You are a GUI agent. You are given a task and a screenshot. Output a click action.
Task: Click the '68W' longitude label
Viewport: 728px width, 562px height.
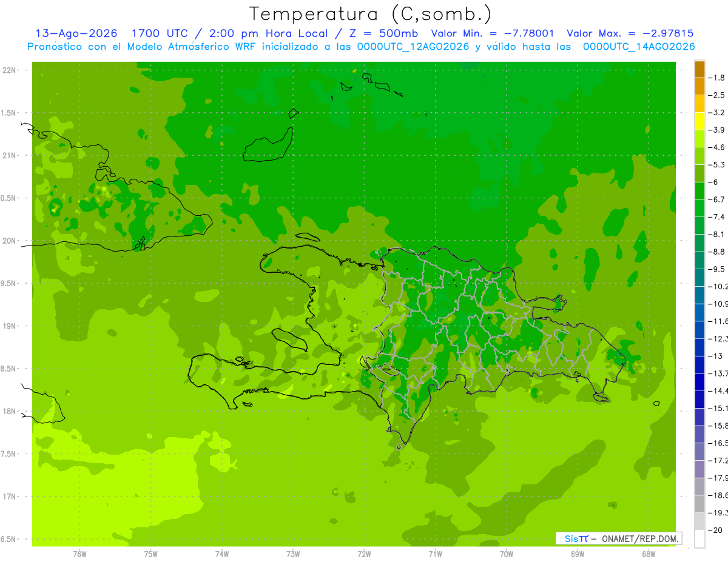coord(649,554)
